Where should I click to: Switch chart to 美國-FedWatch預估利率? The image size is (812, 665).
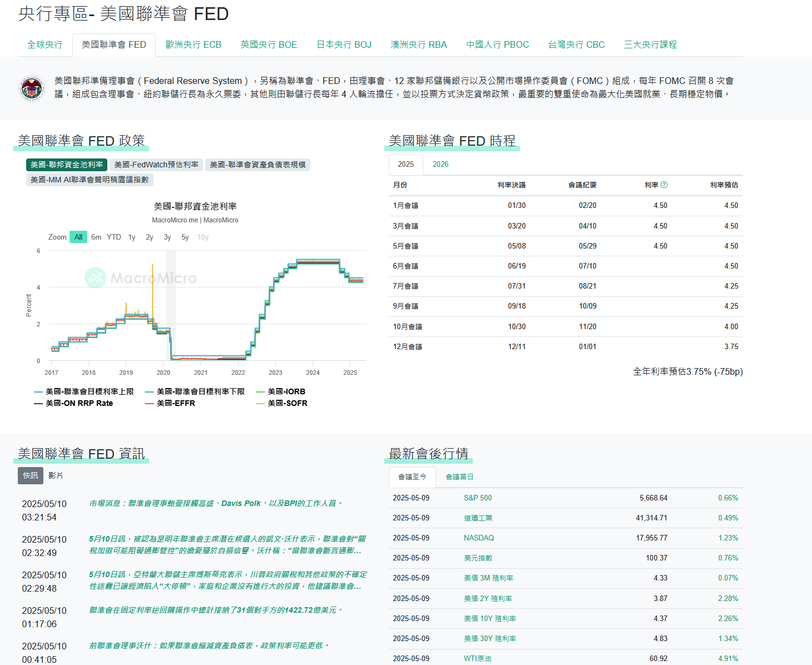156,165
